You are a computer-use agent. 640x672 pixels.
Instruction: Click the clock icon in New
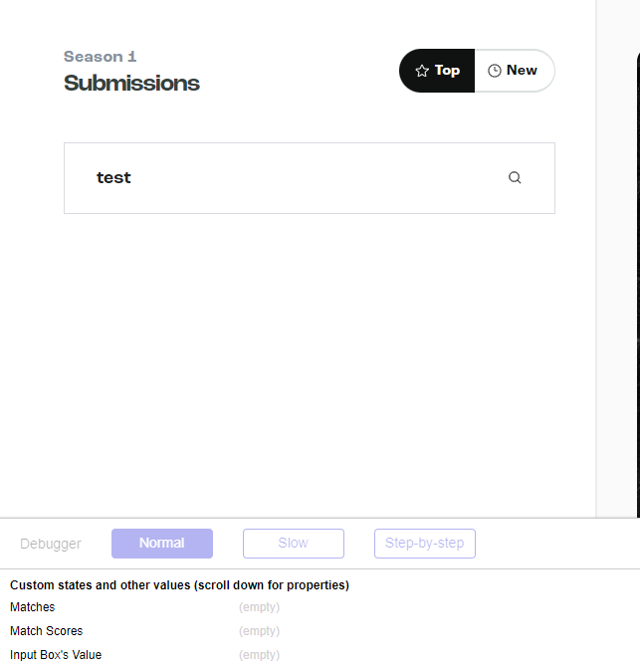pos(495,71)
